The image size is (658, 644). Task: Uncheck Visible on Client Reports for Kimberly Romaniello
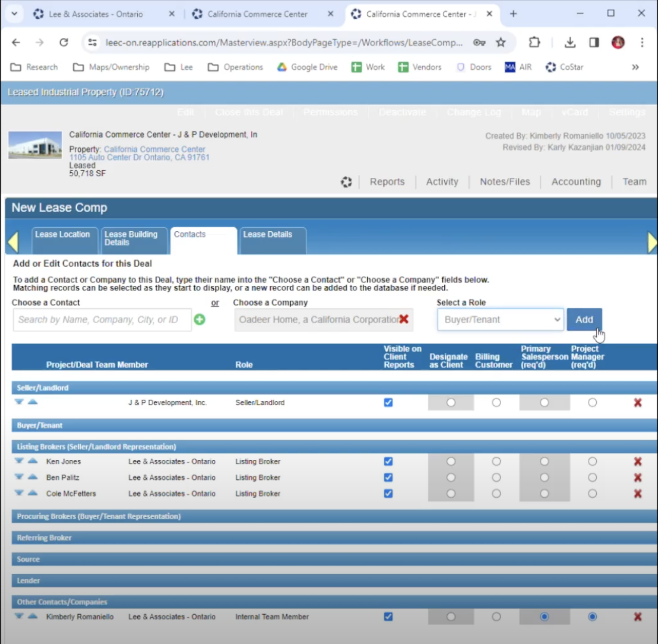click(x=388, y=617)
